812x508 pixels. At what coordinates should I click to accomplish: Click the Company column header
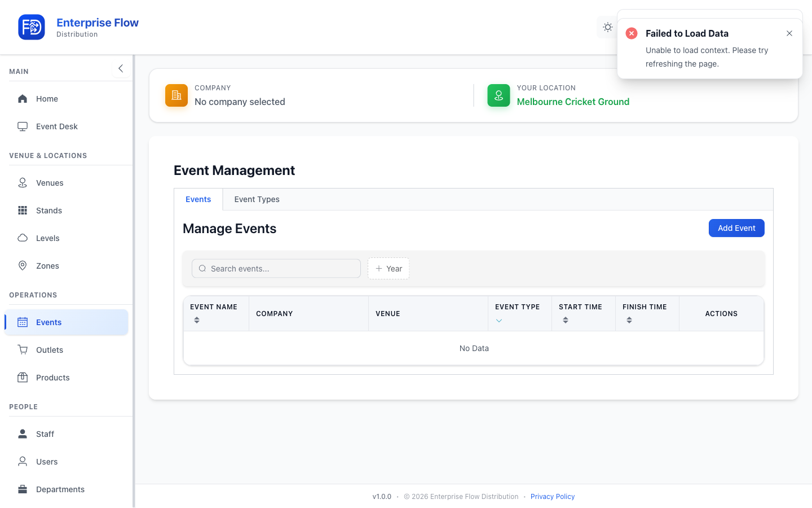tap(308, 314)
